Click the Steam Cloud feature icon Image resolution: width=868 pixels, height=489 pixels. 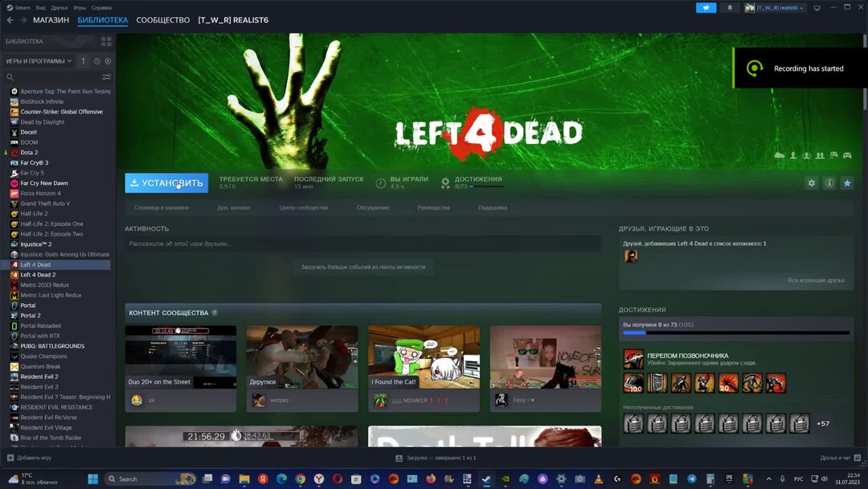click(x=780, y=155)
